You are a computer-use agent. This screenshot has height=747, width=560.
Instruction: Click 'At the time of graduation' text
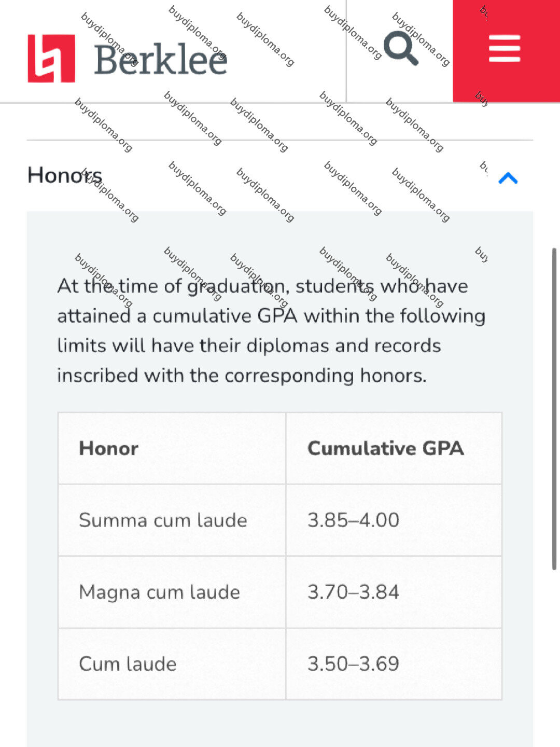point(172,286)
